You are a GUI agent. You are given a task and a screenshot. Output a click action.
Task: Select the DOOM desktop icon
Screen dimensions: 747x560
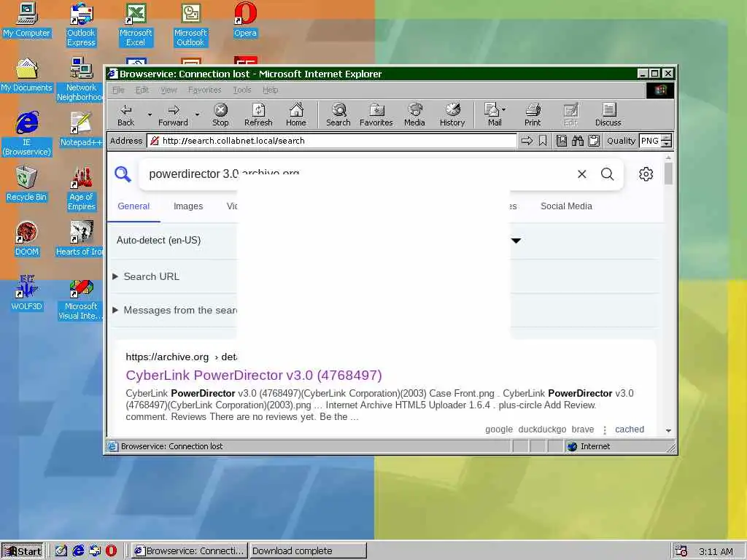pyautogui.click(x=26, y=238)
